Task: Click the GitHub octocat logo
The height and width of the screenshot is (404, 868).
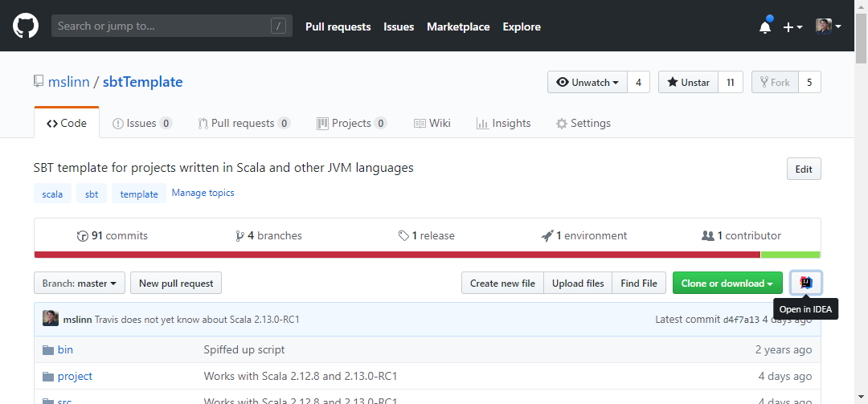Action: click(26, 26)
